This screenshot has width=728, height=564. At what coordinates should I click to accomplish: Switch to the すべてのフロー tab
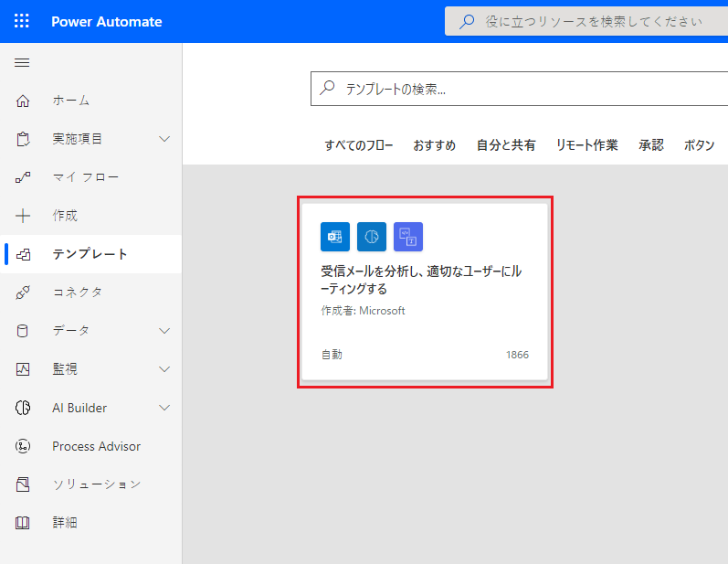(x=359, y=145)
